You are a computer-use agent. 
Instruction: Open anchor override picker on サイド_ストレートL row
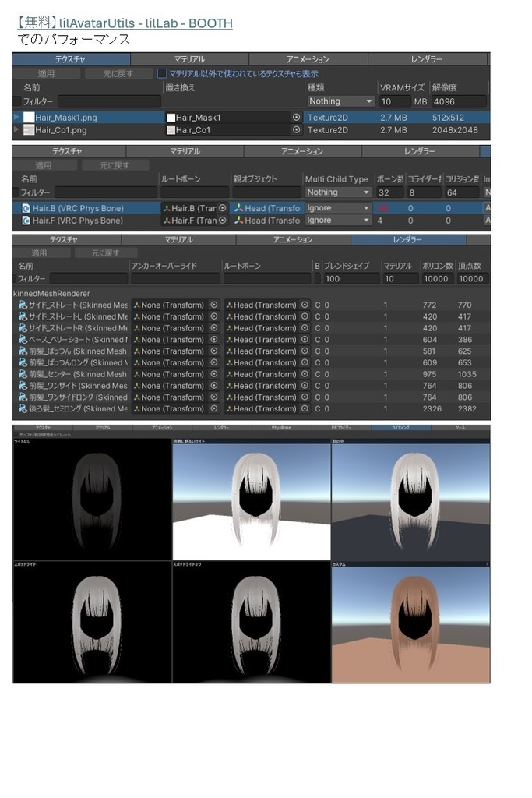214,316
